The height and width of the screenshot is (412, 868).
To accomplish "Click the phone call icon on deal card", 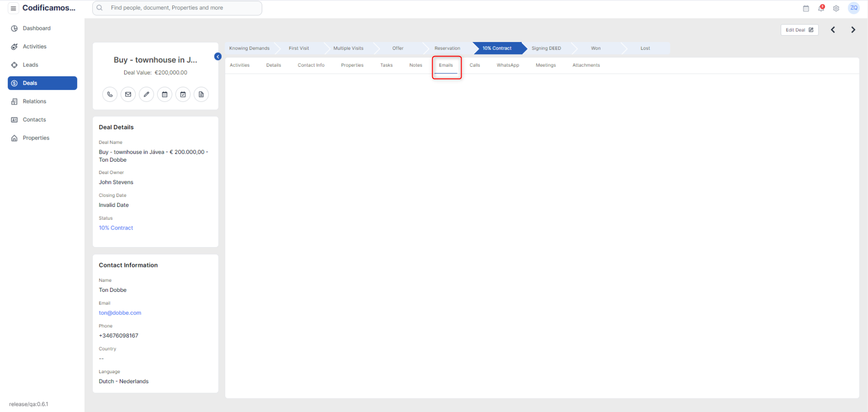I will click(x=110, y=94).
